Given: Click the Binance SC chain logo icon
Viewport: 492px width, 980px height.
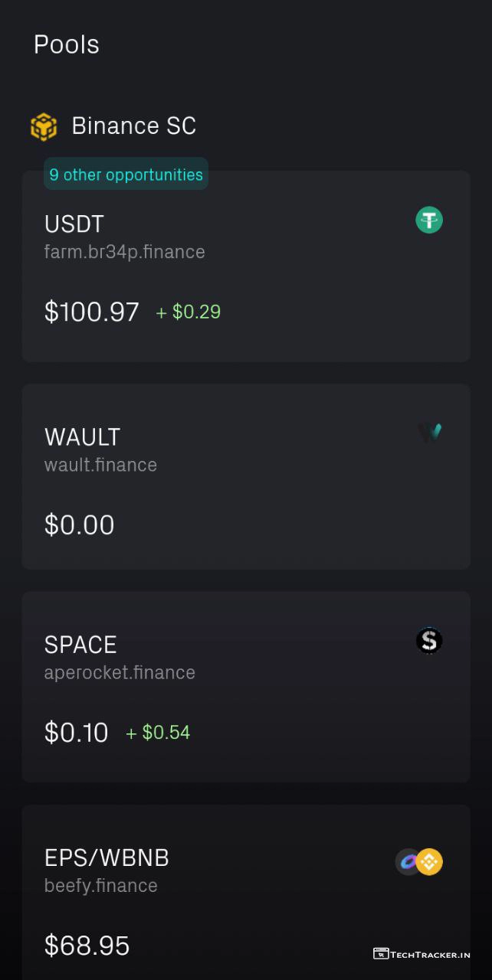Looking at the screenshot, I should point(44,126).
